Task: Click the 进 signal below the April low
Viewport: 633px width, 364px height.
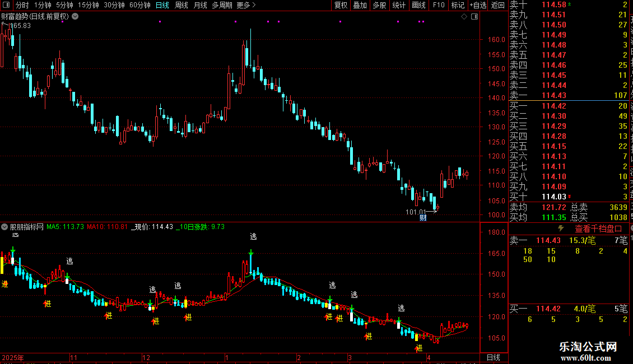Action: pyautogui.click(x=419, y=348)
